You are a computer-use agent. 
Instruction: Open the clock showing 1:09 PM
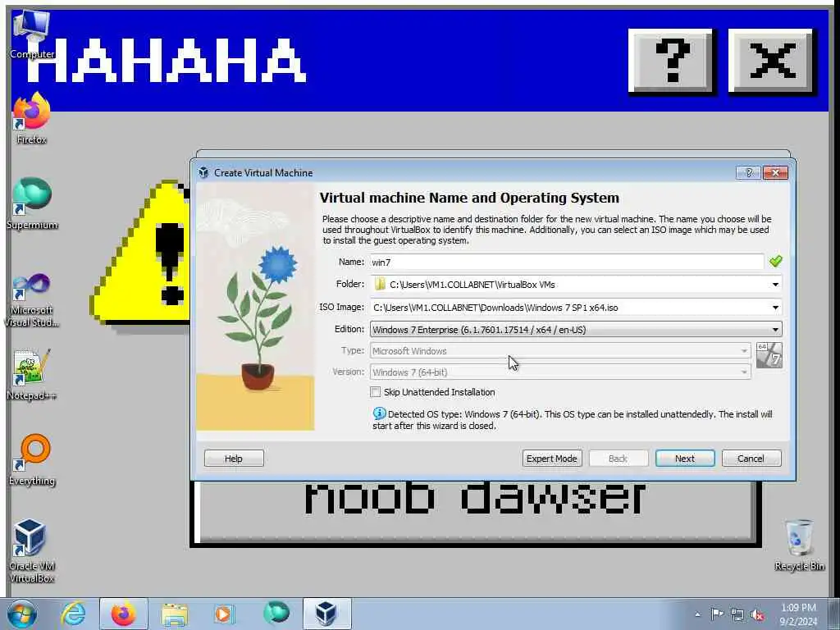pyautogui.click(x=798, y=614)
